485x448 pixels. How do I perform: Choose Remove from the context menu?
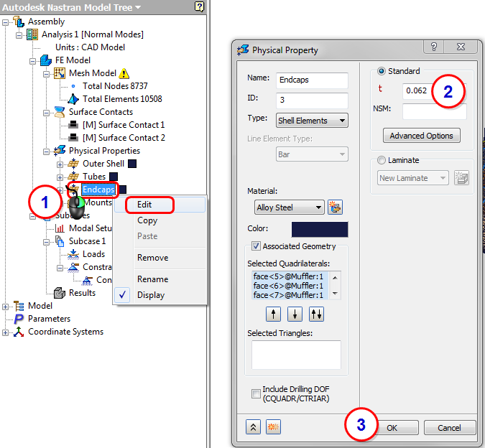[160, 258]
